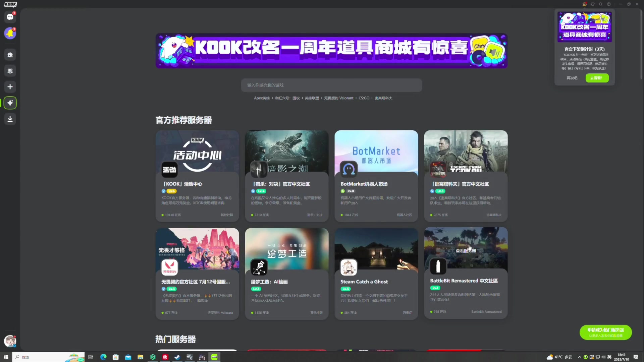Select the 'Apex英雄' tag link
Screen dimensions: 644x362
[x=262, y=98]
